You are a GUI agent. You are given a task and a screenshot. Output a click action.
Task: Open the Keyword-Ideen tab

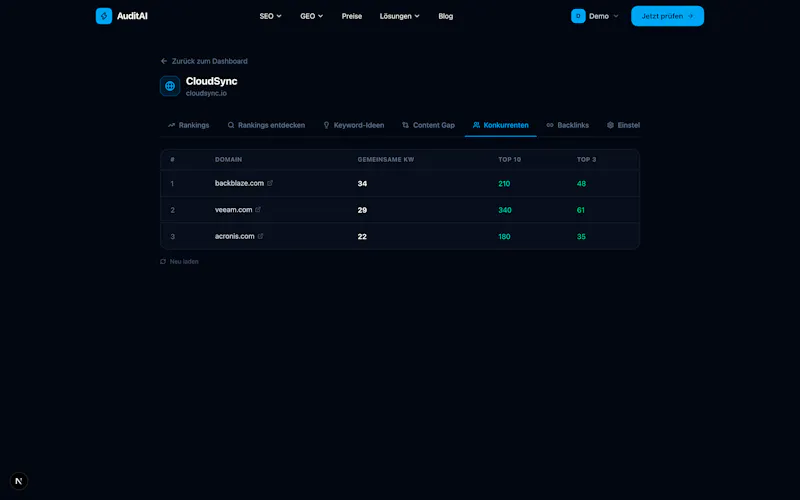tap(354, 125)
